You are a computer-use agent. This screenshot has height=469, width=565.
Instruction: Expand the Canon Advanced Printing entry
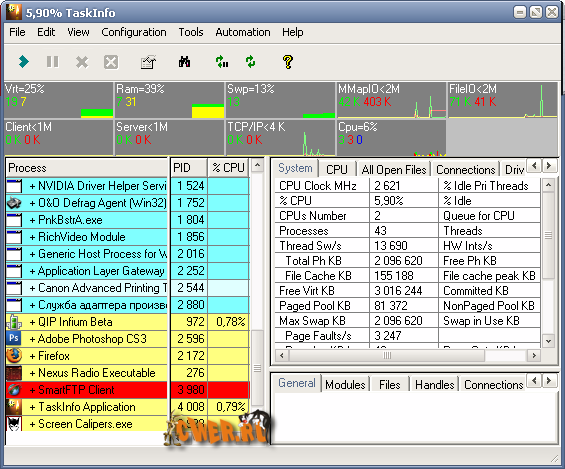point(32,288)
